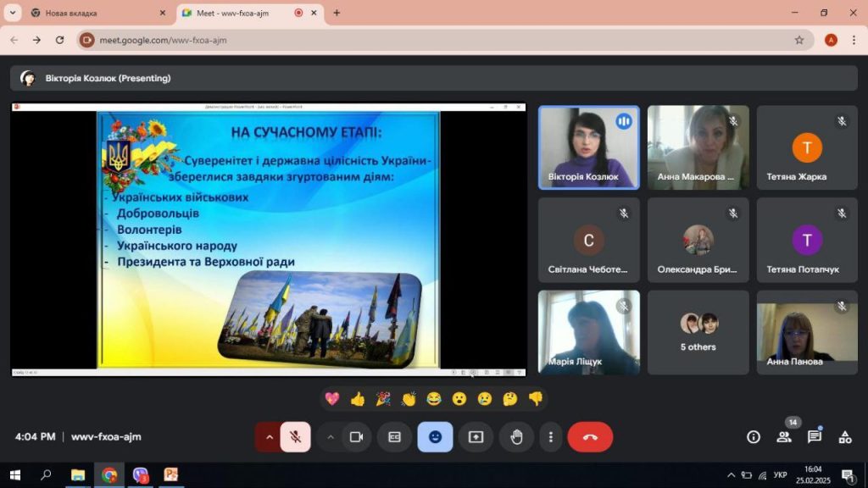Expand audio settings chevron beside microphone
Image resolution: width=868 pixels, height=488 pixels.
coord(270,437)
